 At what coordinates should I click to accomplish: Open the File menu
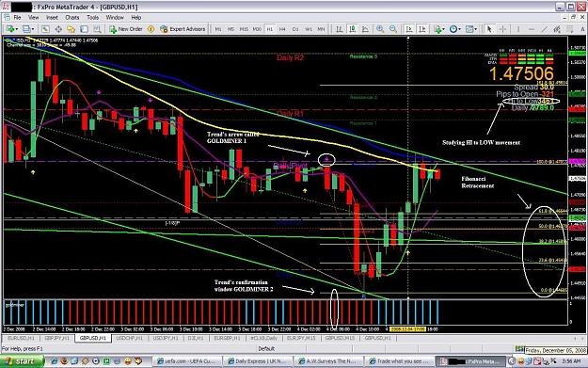point(17,17)
